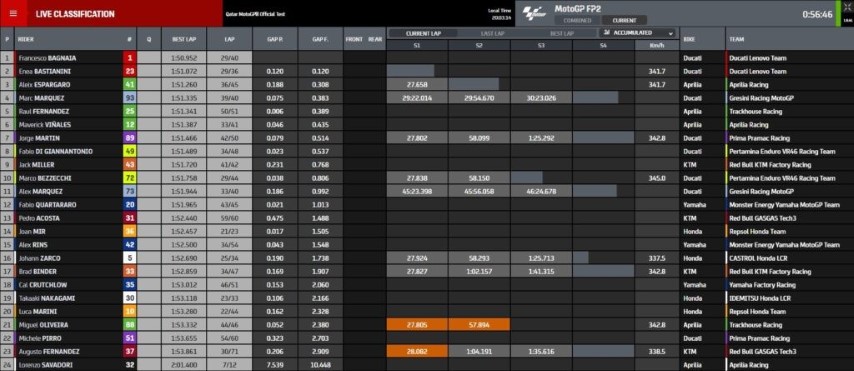Click Bezzecchi's yellow 72 number badge
Image resolution: width=854 pixels, height=371 pixels.
coord(130,178)
